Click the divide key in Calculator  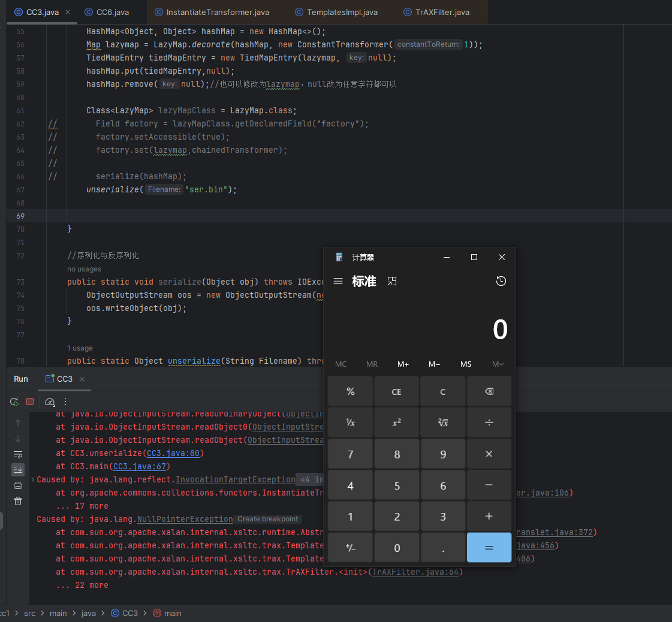tap(489, 423)
